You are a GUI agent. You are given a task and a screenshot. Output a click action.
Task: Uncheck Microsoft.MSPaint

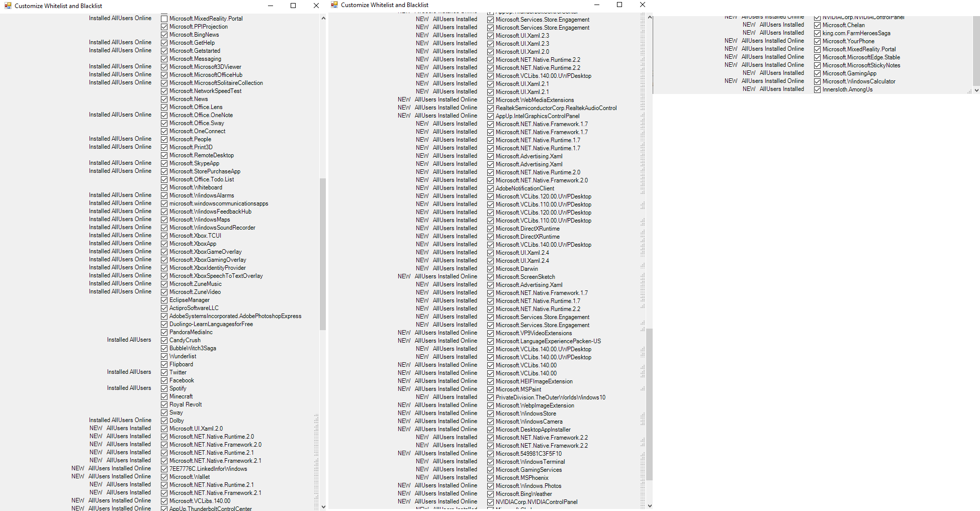click(x=490, y=389)
